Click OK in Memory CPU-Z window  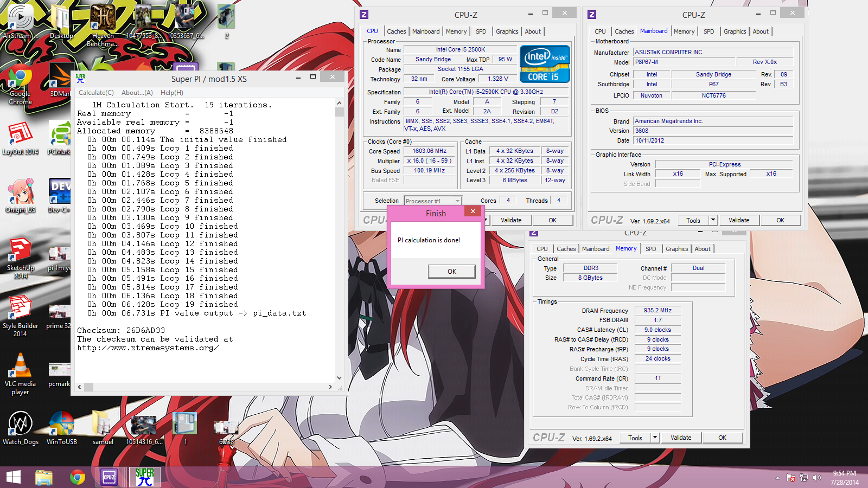click(x=722, y=438)
